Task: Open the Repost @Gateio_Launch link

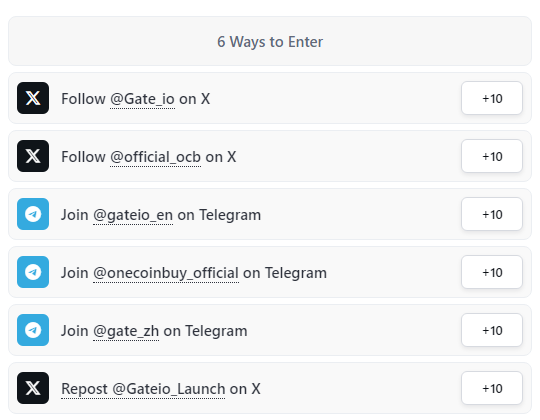Action: [143, 389]
